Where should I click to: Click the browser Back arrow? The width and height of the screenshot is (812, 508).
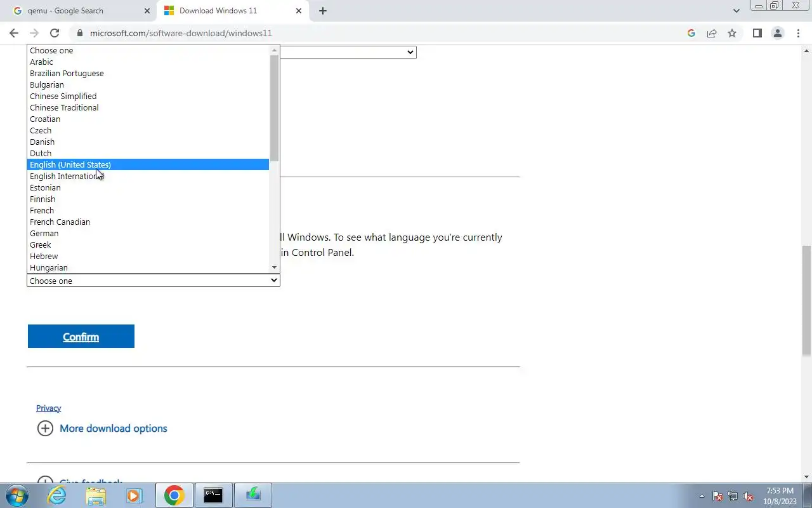click(x=14, y=33)
